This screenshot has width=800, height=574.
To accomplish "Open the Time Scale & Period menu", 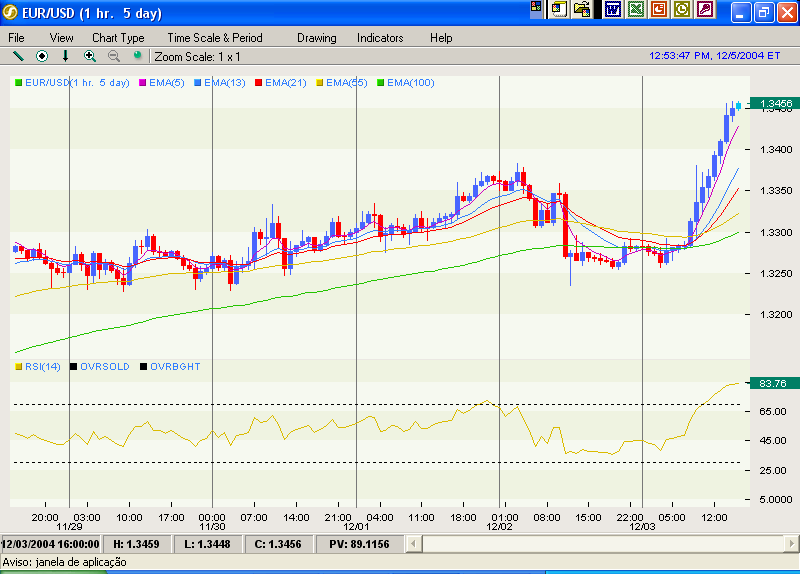I will pyautogui.click(x=214, y=38).
